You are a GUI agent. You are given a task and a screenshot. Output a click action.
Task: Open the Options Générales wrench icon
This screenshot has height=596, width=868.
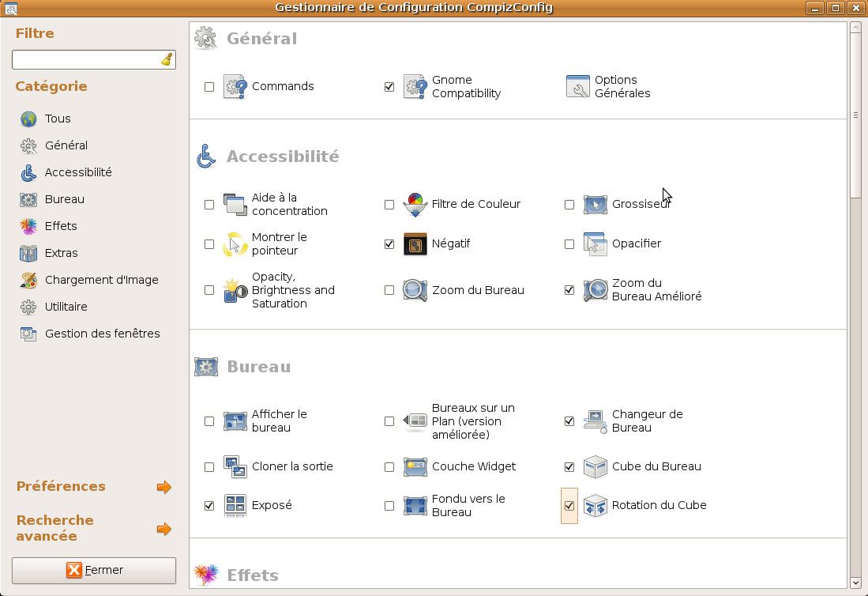578,86
